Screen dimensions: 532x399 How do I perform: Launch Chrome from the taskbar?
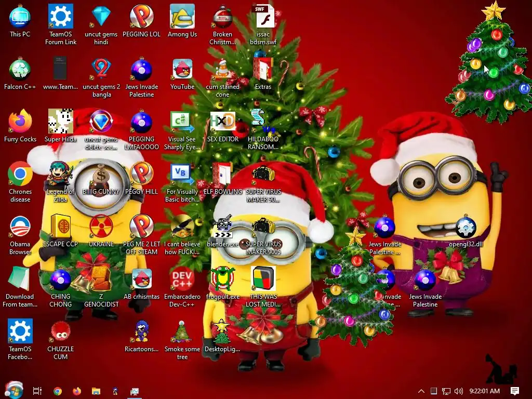58,391
